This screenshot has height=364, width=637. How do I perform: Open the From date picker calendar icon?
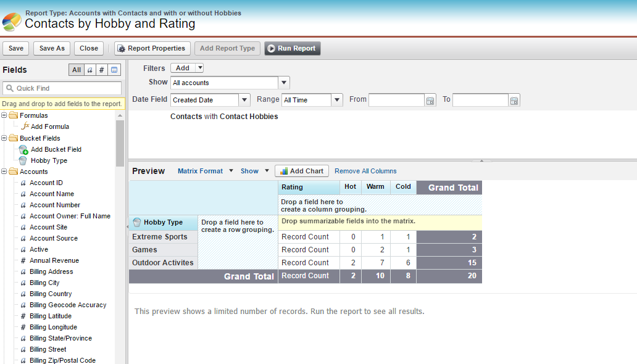tap(430, 99)
